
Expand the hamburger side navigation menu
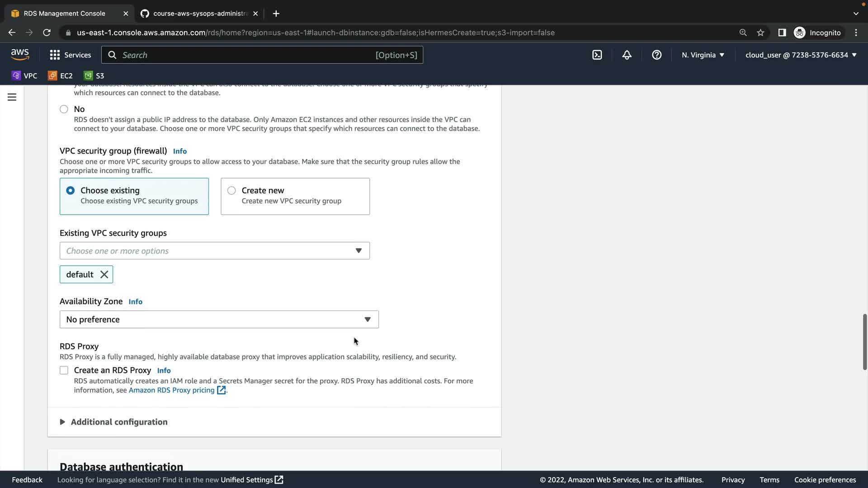[12, 97]
